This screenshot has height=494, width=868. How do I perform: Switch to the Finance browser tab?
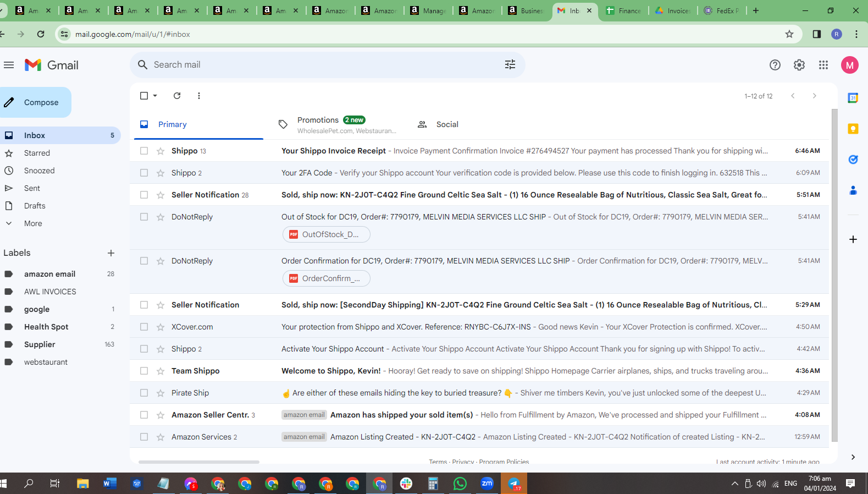pyautogui.click(x=623, y=10)
